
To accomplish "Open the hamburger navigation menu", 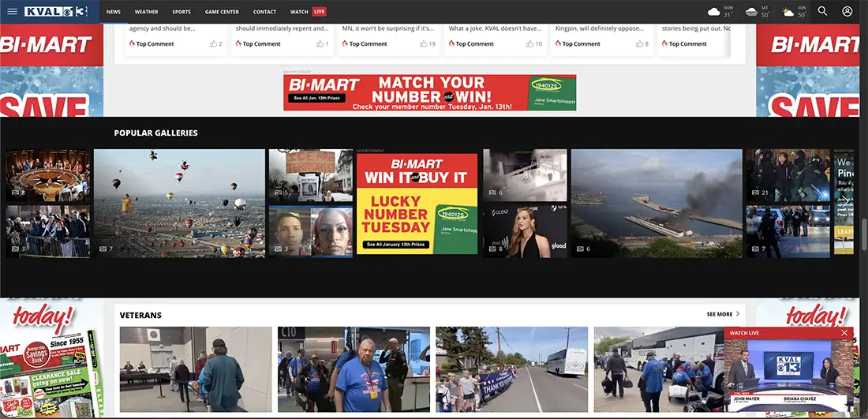I will click(12, 12).
